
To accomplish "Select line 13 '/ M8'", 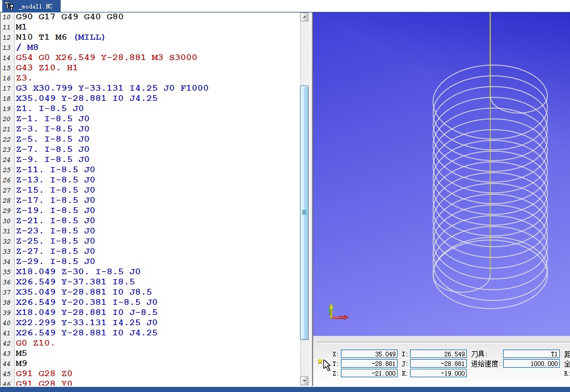I will pyautogui.click(x=27, y=47).
